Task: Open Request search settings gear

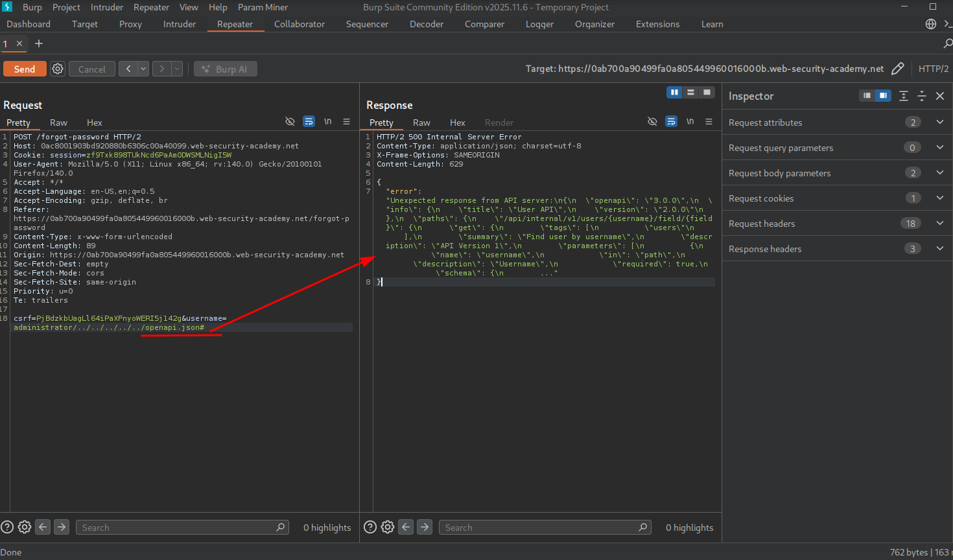Action: [x=25, y=527]
